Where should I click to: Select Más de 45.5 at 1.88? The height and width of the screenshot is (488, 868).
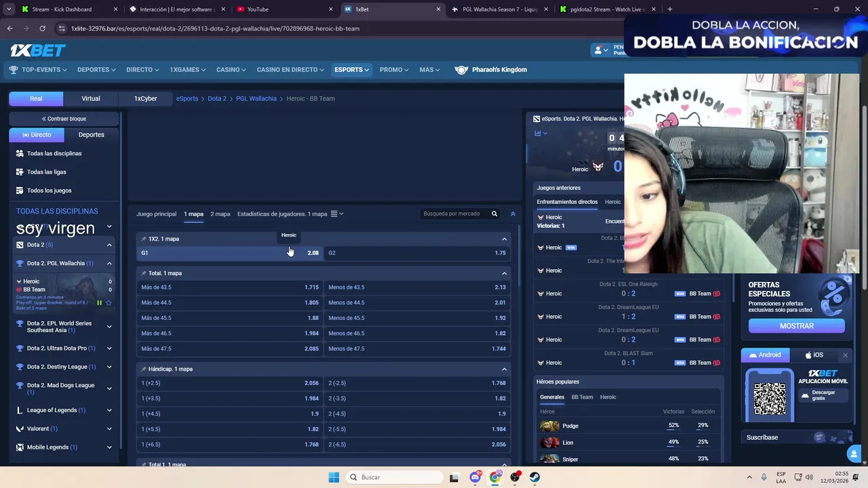pos(230,318)
